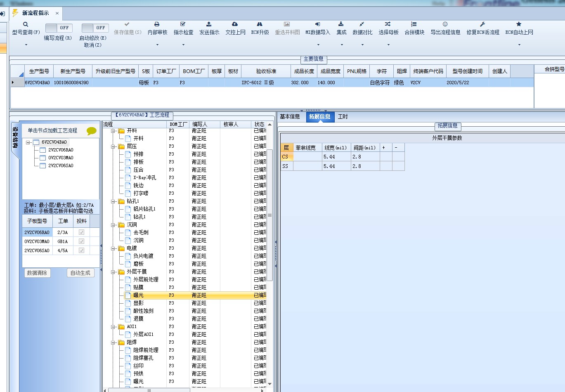Select the 新流程指示 document tab
The height and width of the screenshot is (392, 565).
pyautogui.click(x=35, y=13)
